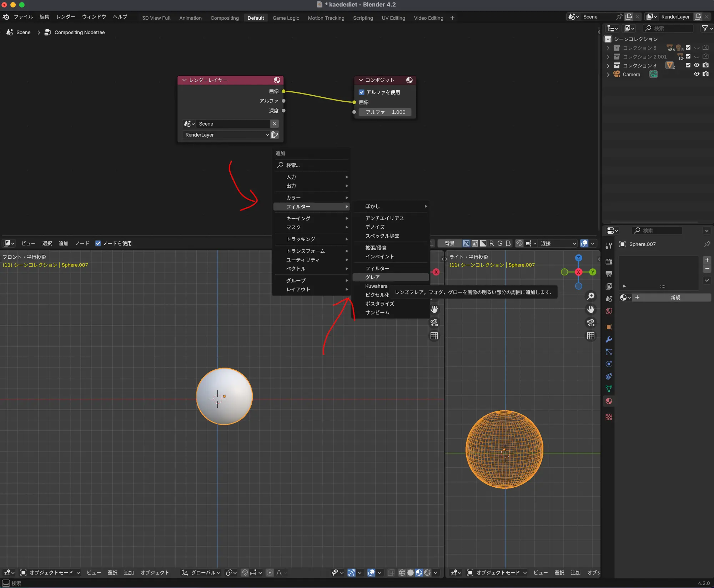
Task: Adjust the アルファ 1.000 value field
Action: click(x=385, y=112)
